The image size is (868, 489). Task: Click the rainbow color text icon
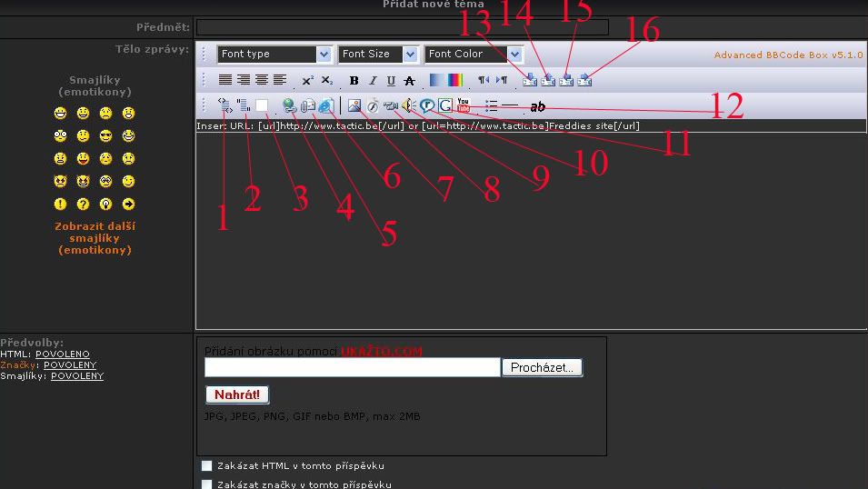click(455, 80)
